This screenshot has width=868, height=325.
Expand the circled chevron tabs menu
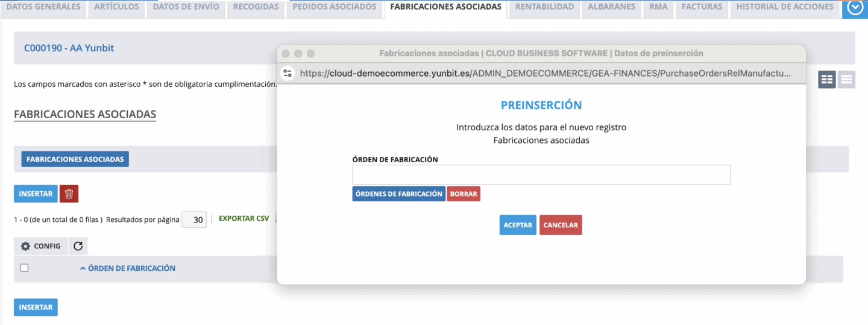click(855, 8)
